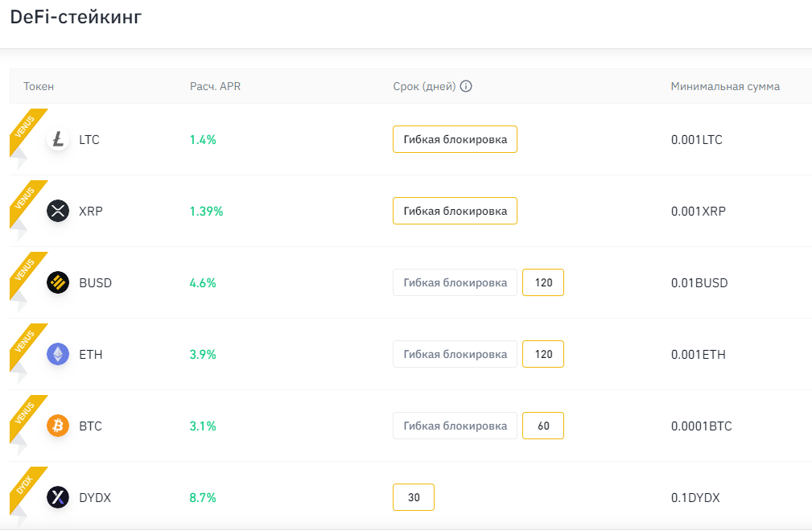Open the info tooltip beside Срок (дней)

466,85
